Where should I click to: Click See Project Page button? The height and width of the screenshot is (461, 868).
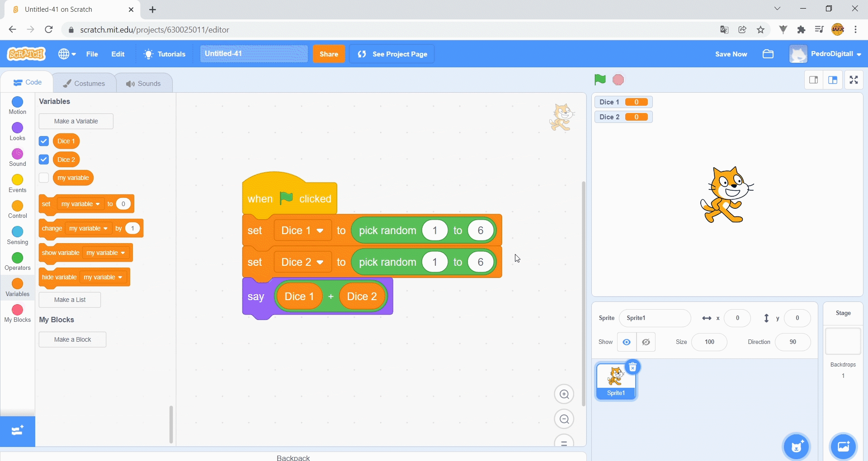pyautogui.click(x=392, y=54)
